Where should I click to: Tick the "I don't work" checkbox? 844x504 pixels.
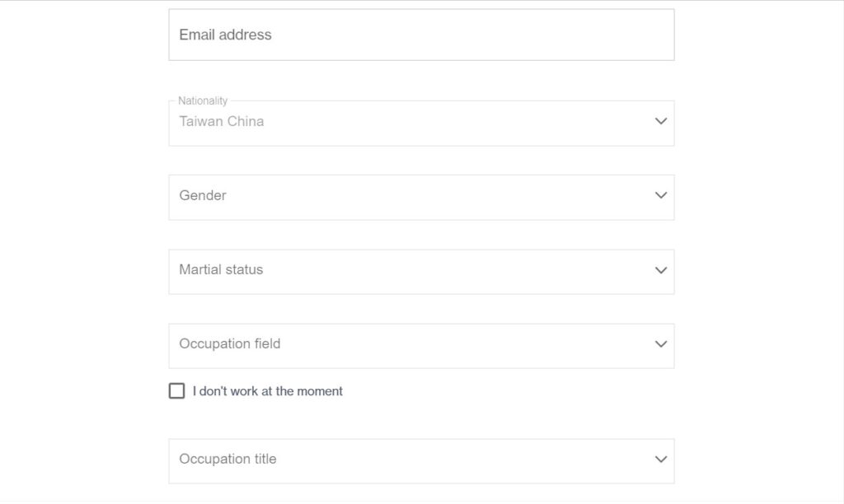point(176,391)
